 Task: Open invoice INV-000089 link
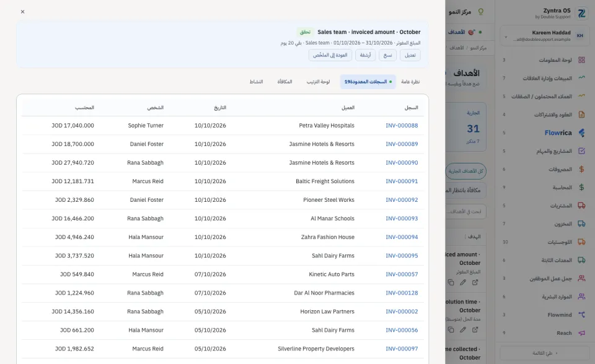click(x=402, y=144)
